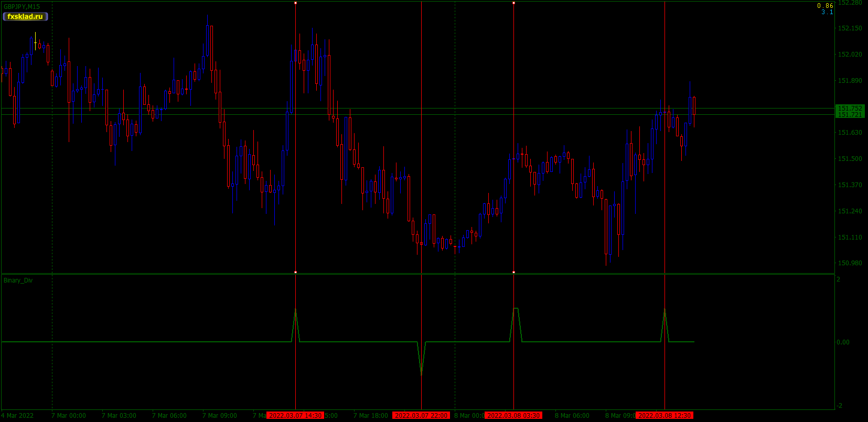Click the 7 Mar 06:00 time label
This screenshot has width=868, height=422.
pos(169,416)
